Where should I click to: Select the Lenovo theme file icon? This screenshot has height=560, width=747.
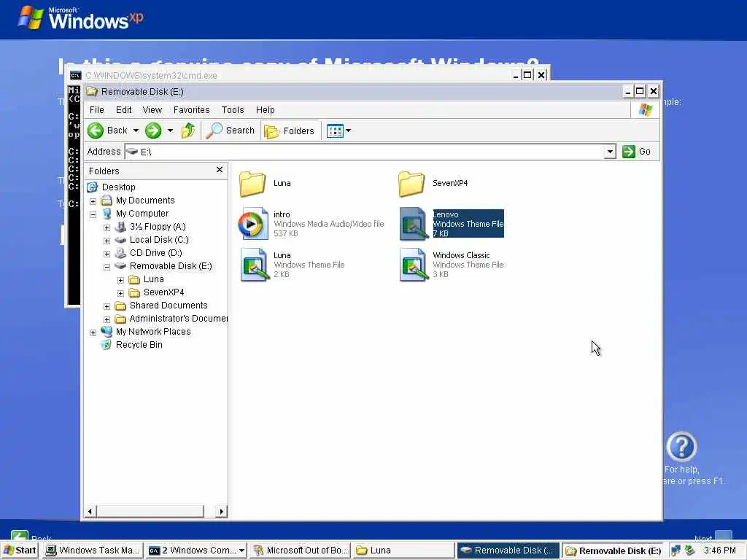413,223
